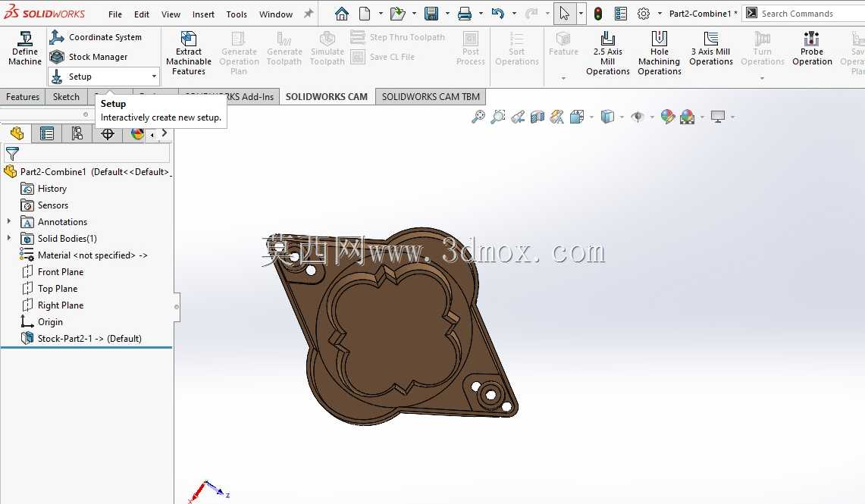This screenshot has height=504, width=865.
Task: Select Top Plane in tree
Action: tap(58, 289)
